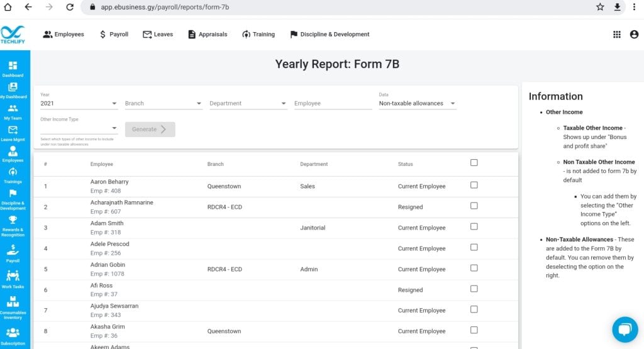Click the Generate button

point(150,130)
